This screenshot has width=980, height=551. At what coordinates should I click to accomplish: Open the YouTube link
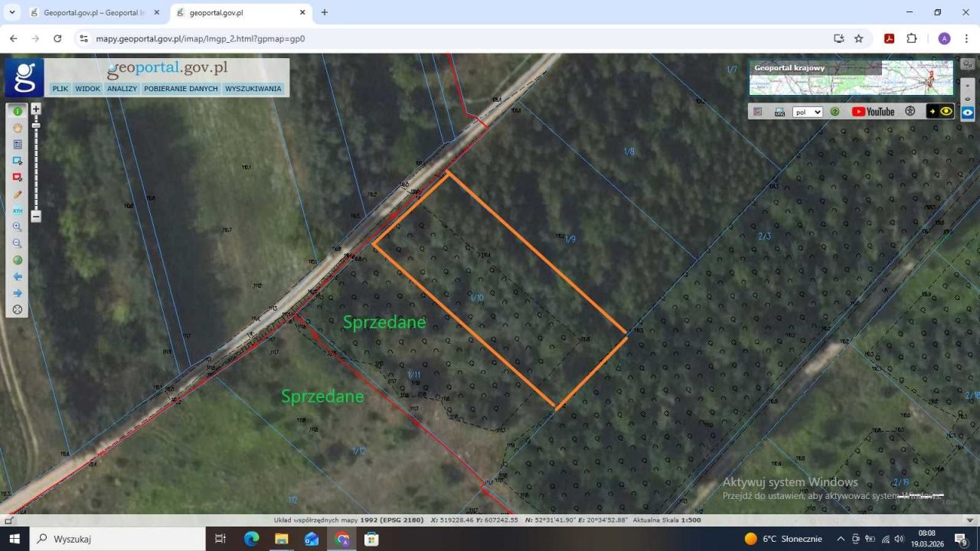tap(873, 112)
